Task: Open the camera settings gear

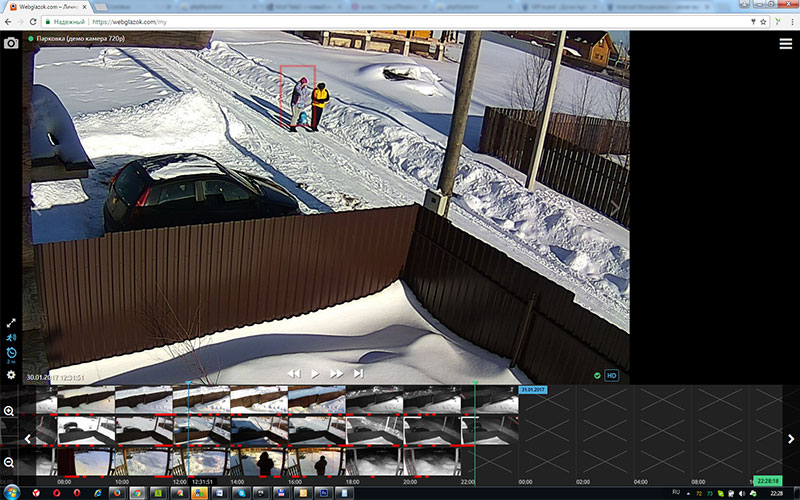Action: tap(11, 375)
